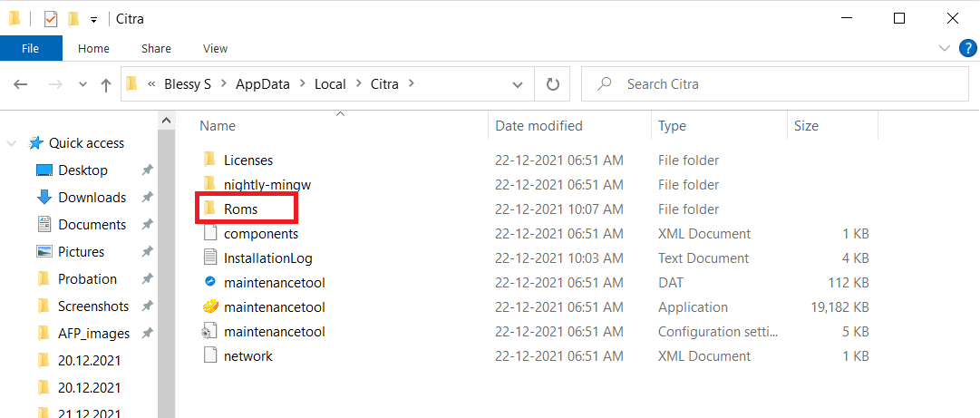Collapse the Quick access tree node
Screen dimensions: 980x418
(x=11, y=143)
